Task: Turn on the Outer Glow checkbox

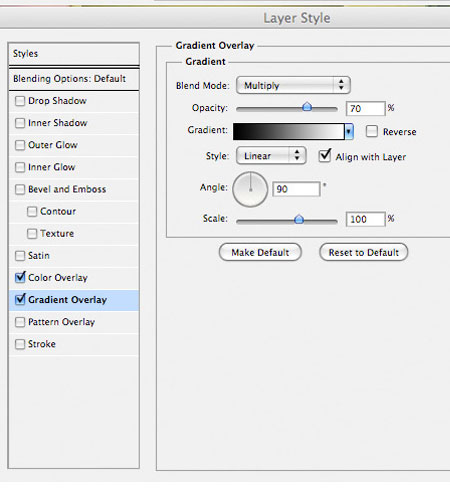Action: [x=20, y=145]
